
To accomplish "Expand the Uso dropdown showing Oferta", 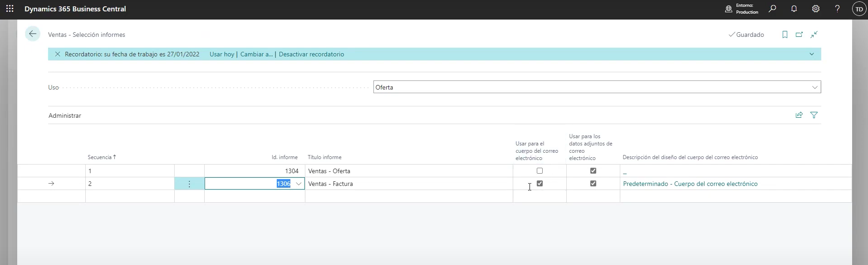I will 814,87.
